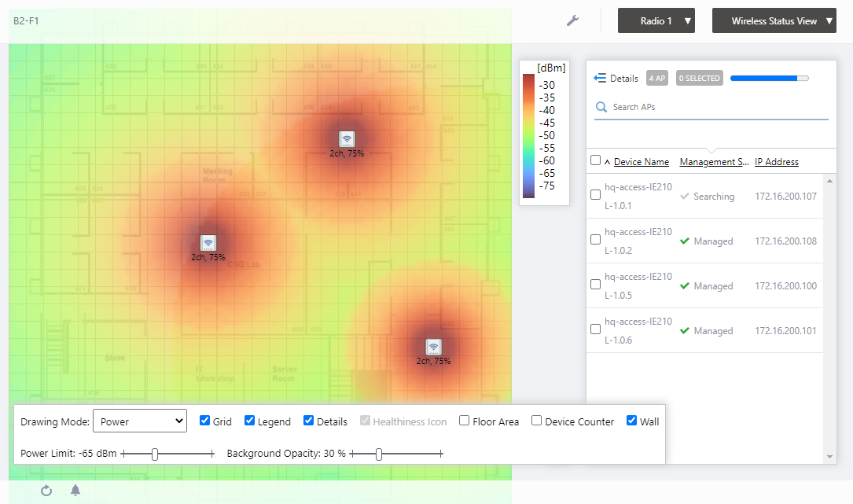The height and width of the screenshot is (504, 853).
Task: Click the Power Limit slider handle
Action: tap(155, 454)
